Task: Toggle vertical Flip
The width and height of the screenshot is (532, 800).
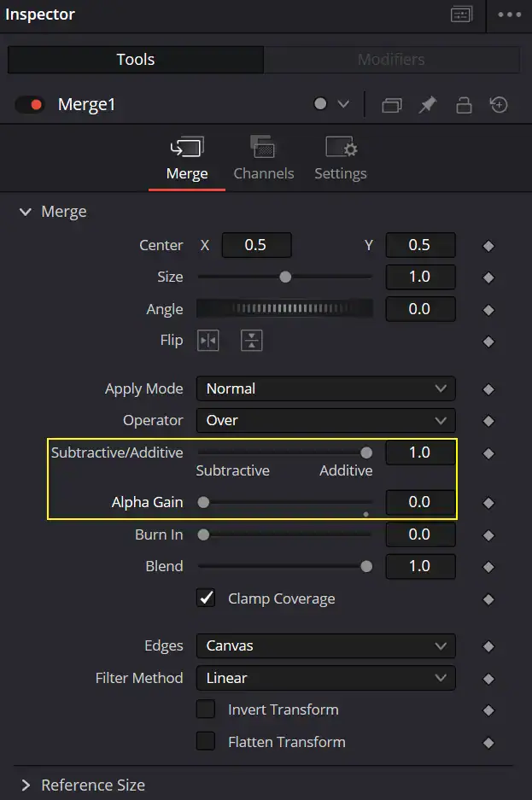Action: [251, 341]
